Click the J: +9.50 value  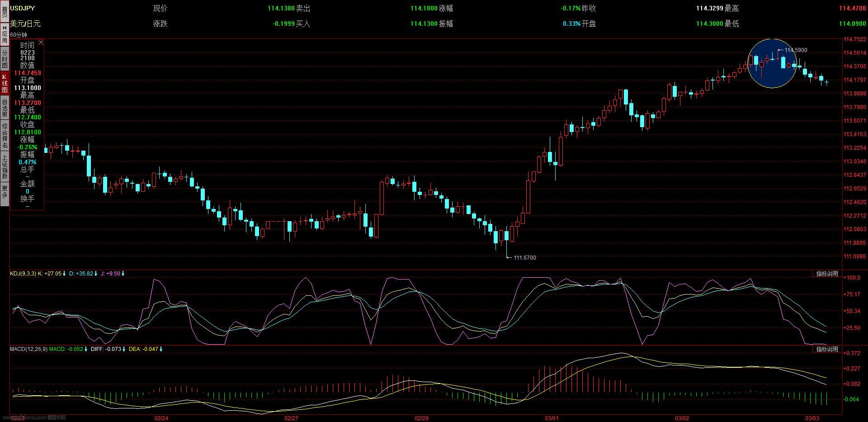(110, 274)
